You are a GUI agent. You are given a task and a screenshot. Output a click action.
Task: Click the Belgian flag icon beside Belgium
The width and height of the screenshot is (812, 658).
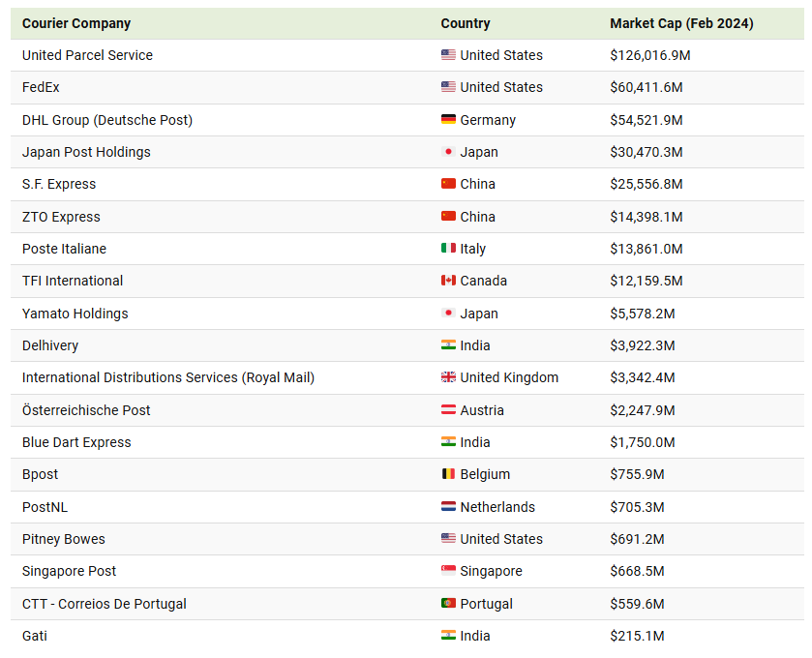[448, 474]
